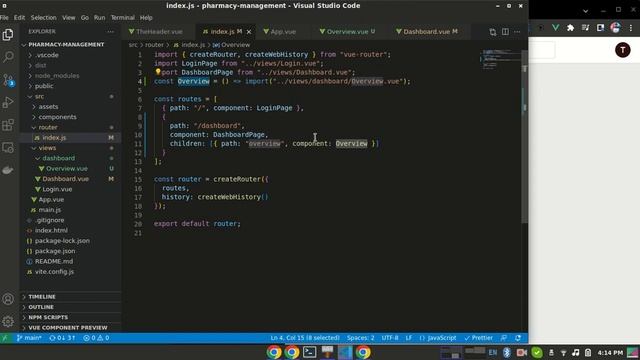Click Chrome profile avatar icon

(x=615, y=28)
